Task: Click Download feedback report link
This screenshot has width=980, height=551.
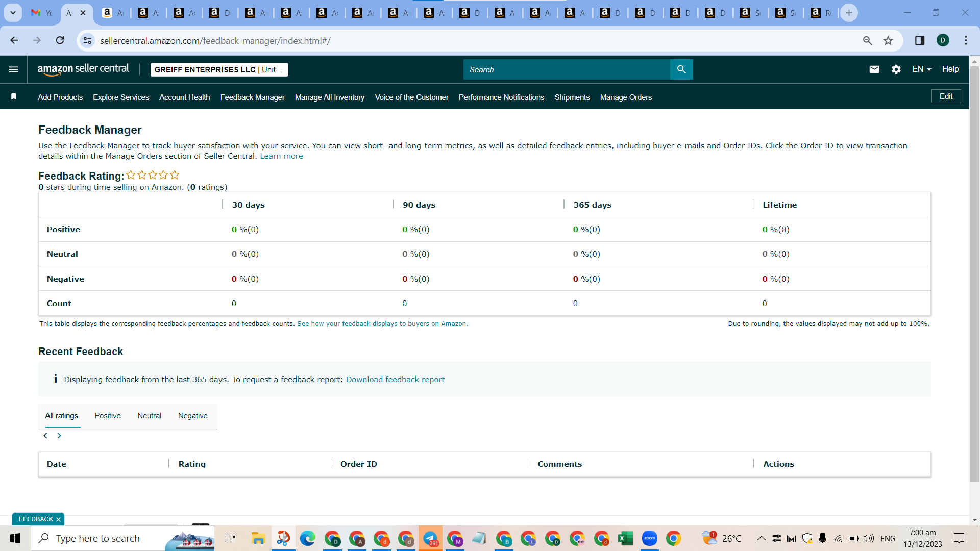Action: click(x=395, y=379)
